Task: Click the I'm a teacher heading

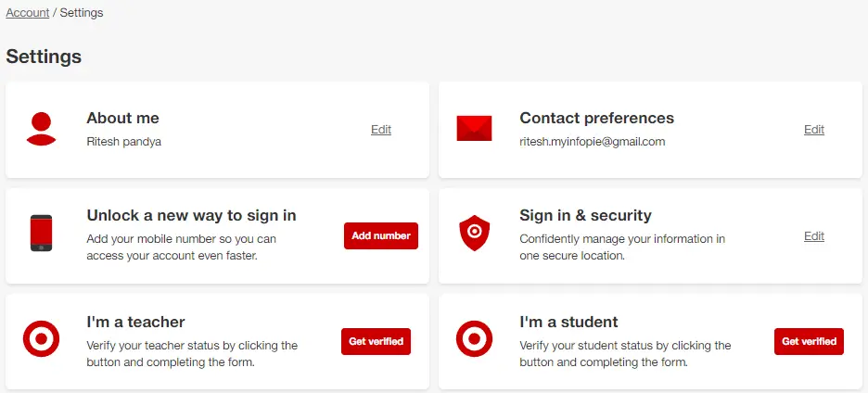Action: click(x=135, y=322)
